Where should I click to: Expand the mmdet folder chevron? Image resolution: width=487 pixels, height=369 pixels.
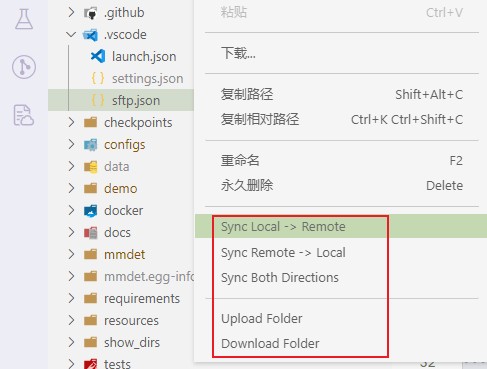point(71,254)
